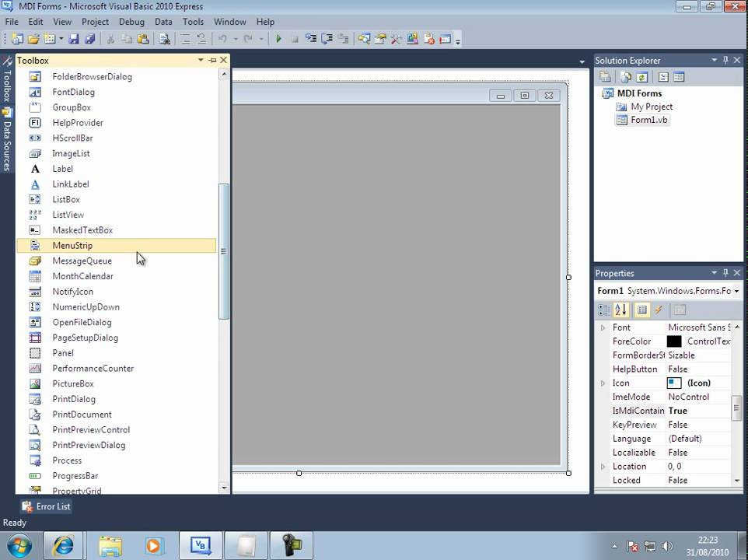Click the Toolbox vertical scrollbar thumb
Screen dimensions: 748x560
point(224,251)
